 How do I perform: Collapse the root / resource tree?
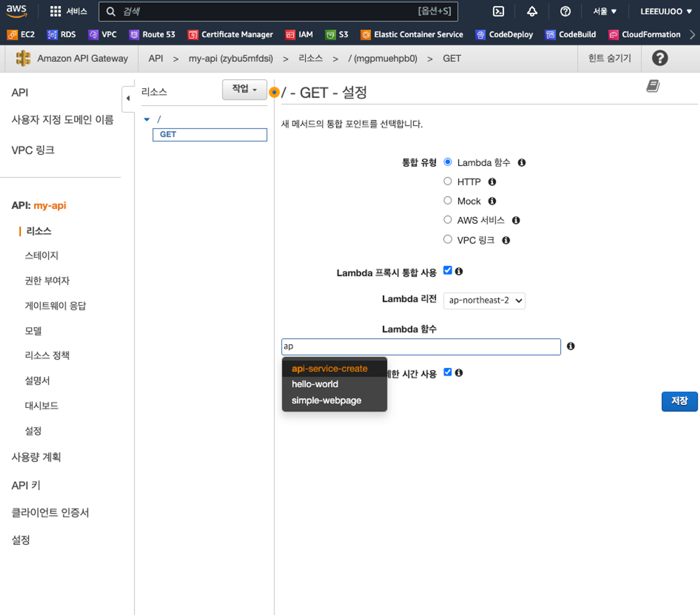tap(147, 120)
